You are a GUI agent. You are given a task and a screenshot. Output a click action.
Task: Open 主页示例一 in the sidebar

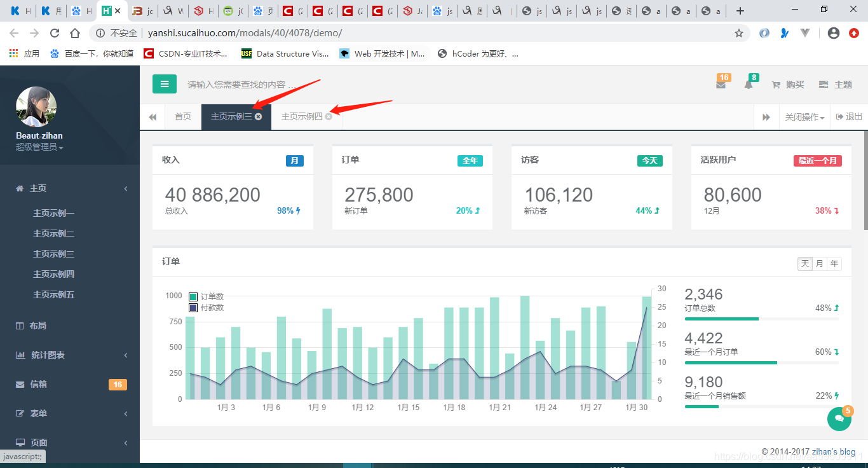pos(54,213)
